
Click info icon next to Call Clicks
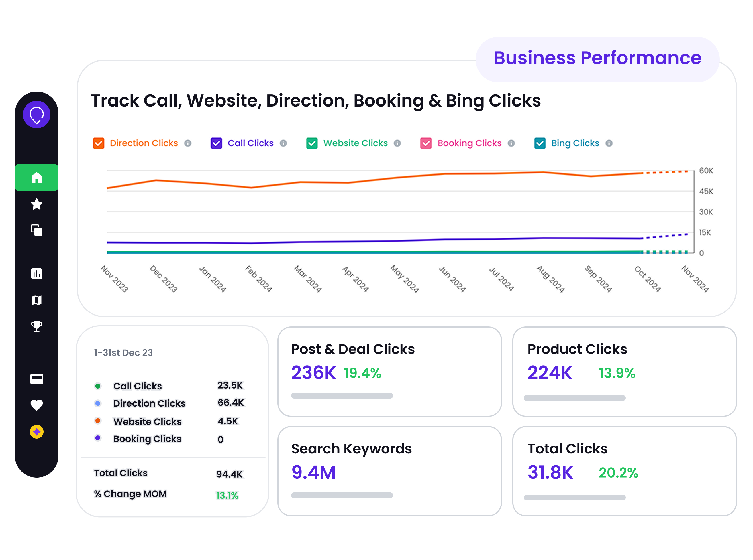click(x=283, y=143)
